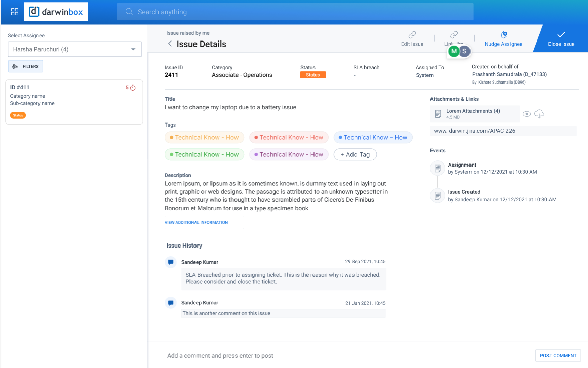
Task: Click View Additional Information
Action: [x=196, y=222]
